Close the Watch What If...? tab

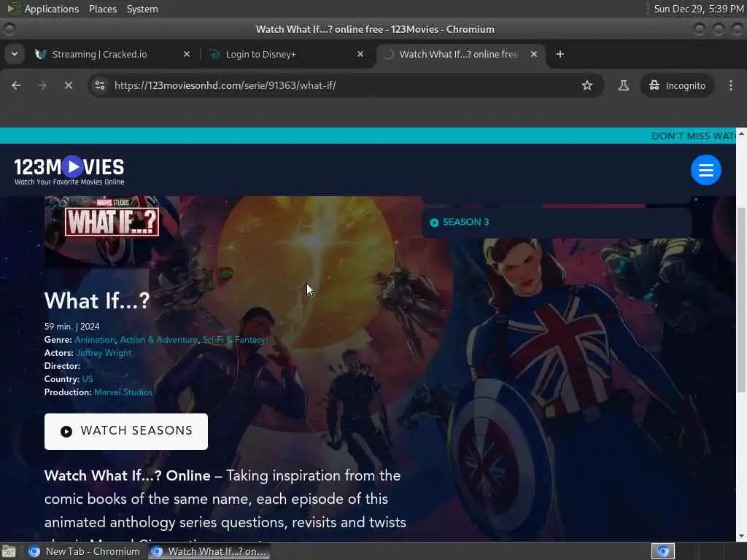534,54
